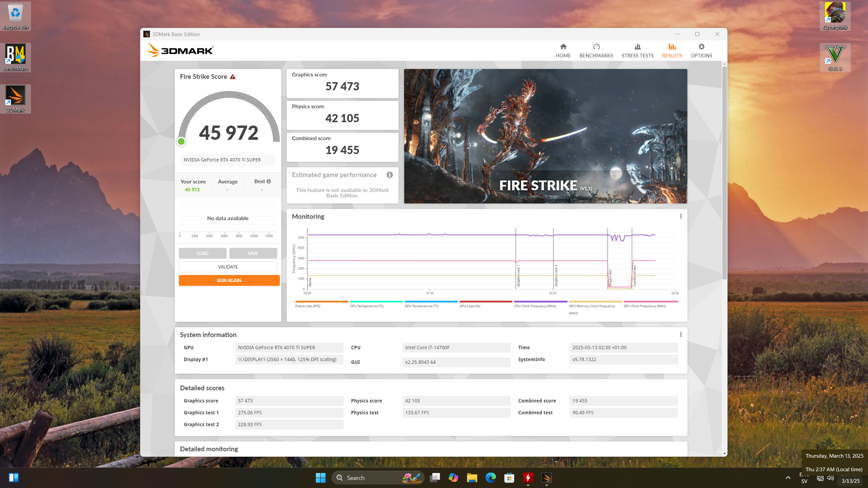Open Copilot from taskbar

(x=453, y=478)
